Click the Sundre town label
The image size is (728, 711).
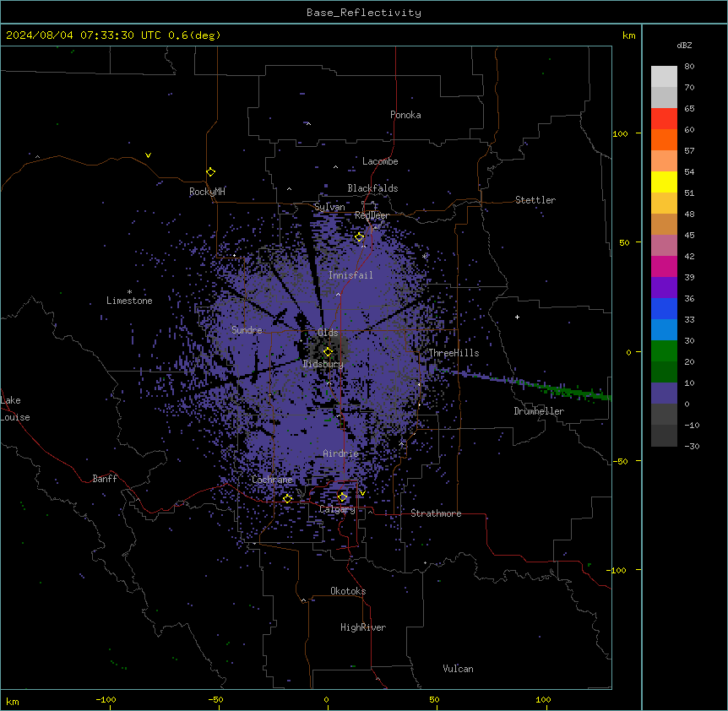[x=247, y=330]
